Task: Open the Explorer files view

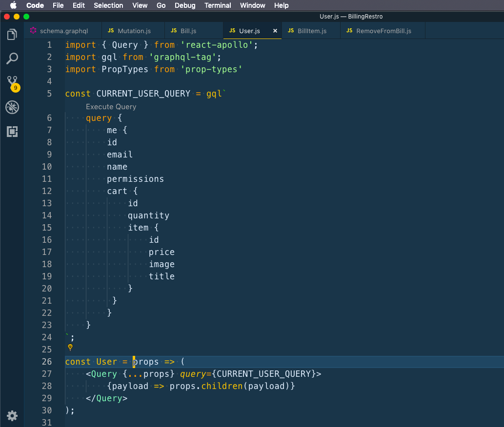Action: (12, 34)
